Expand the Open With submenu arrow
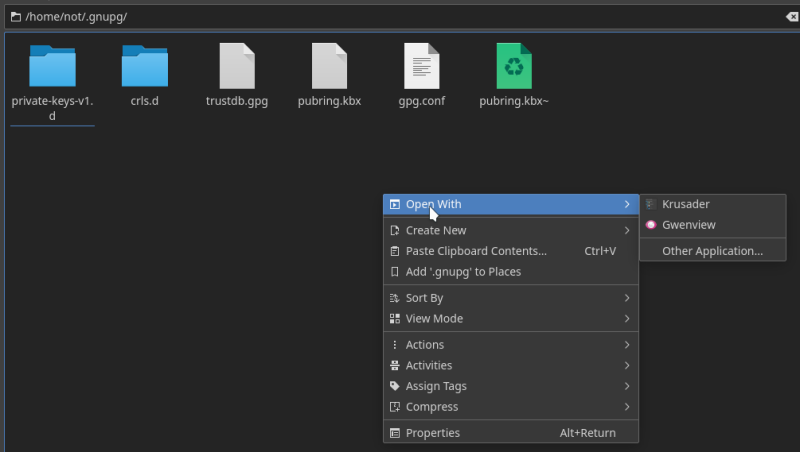The image size is (800, 452). pyautogui.click(x=627, y=205)
